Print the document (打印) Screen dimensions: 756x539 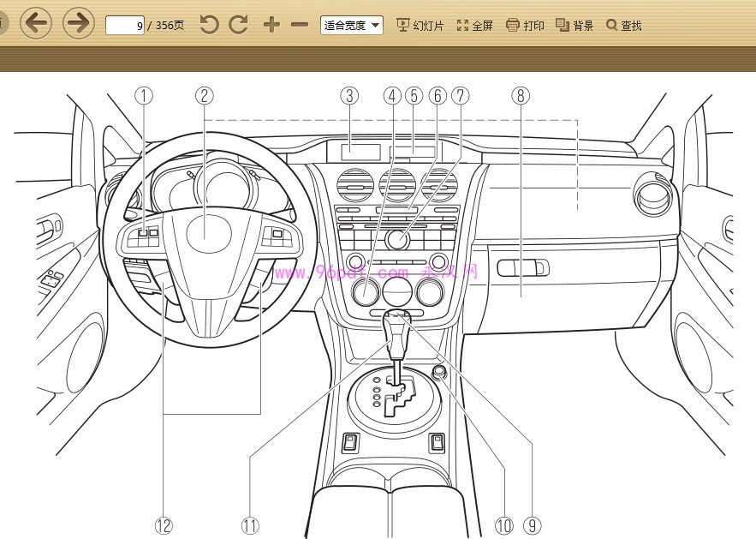(525, 25)
